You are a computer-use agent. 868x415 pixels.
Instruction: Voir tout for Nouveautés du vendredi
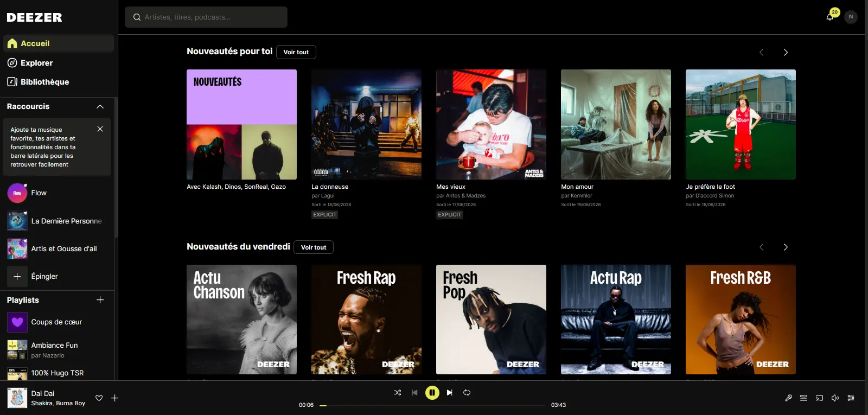314,247
